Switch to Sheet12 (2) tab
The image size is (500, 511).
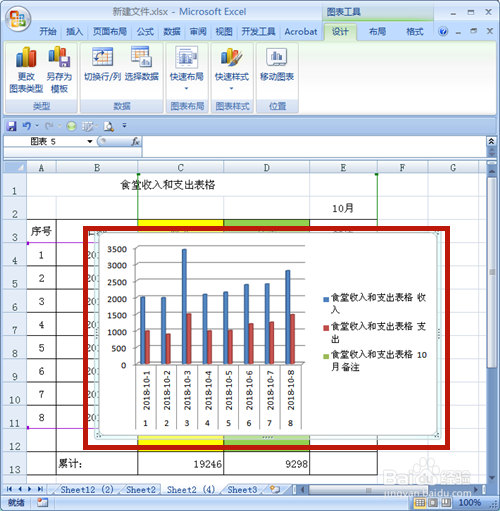(x=87, y=490)
